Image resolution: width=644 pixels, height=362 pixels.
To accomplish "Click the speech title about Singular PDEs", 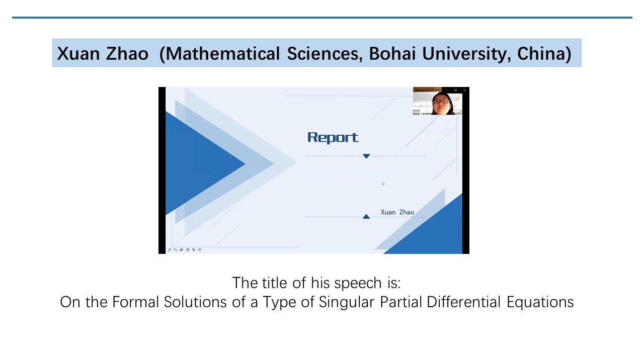I will (317, 302).
